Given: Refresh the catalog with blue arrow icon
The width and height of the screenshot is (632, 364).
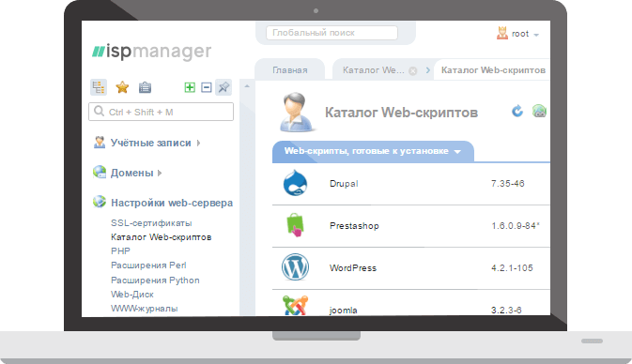Looking at the screenshot, I should click(517, 111).
